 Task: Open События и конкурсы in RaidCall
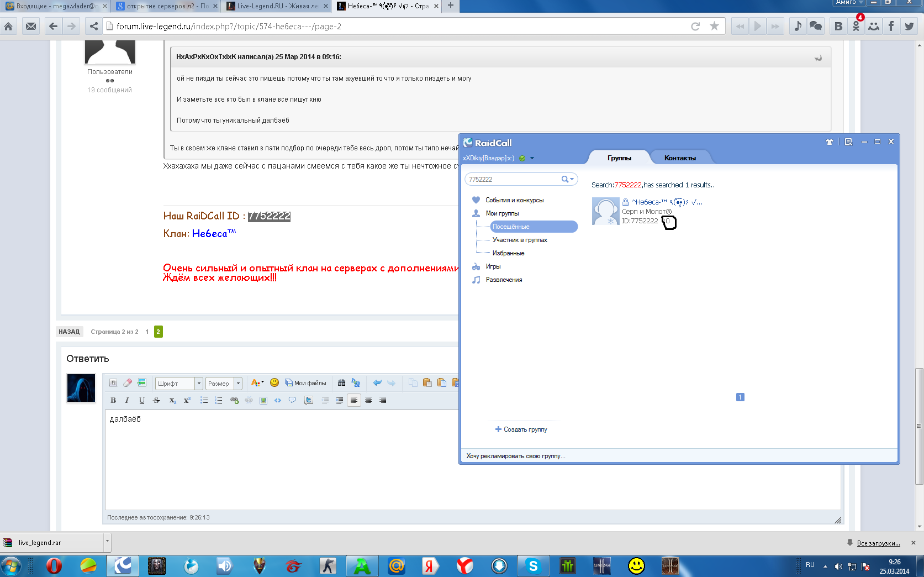(x=514, y=200)
